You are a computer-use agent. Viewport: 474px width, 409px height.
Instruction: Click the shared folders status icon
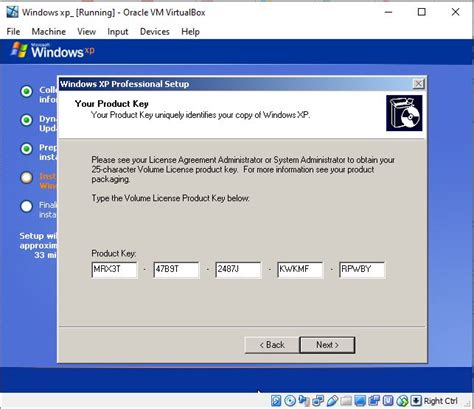click(346, 401)
